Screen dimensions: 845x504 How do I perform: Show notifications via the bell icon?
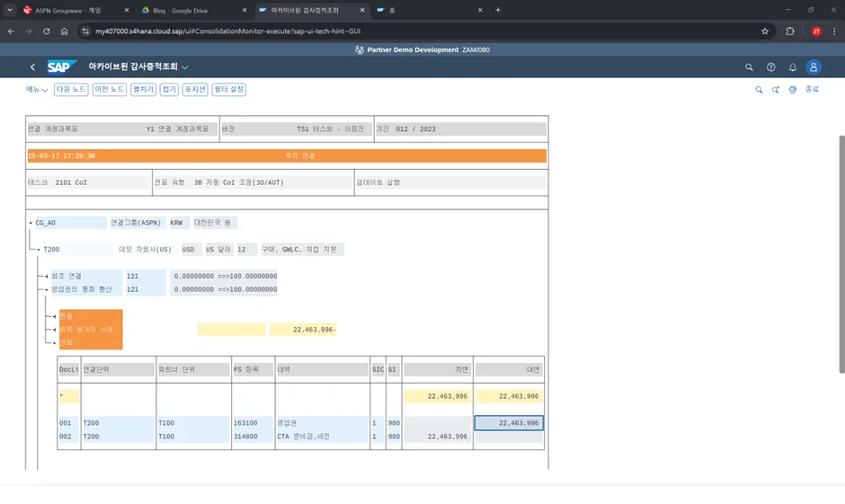[792, 67]
